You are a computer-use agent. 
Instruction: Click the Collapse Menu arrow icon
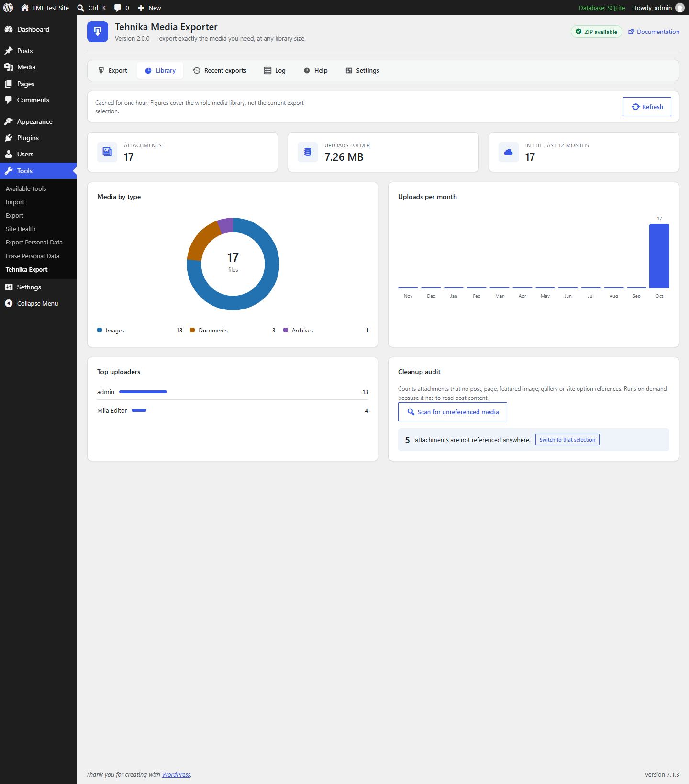(x=9, y=303)
